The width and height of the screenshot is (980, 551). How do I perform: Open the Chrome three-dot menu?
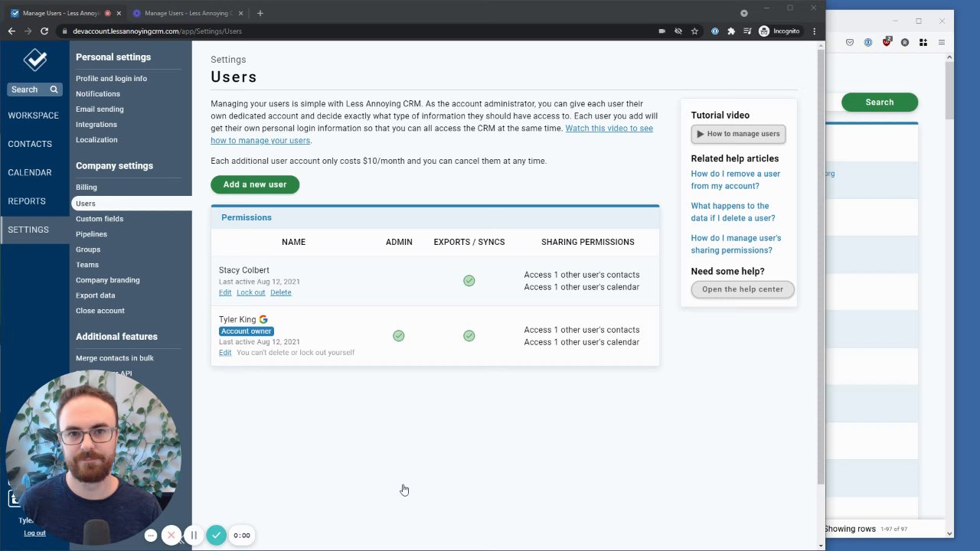(814, 31)
